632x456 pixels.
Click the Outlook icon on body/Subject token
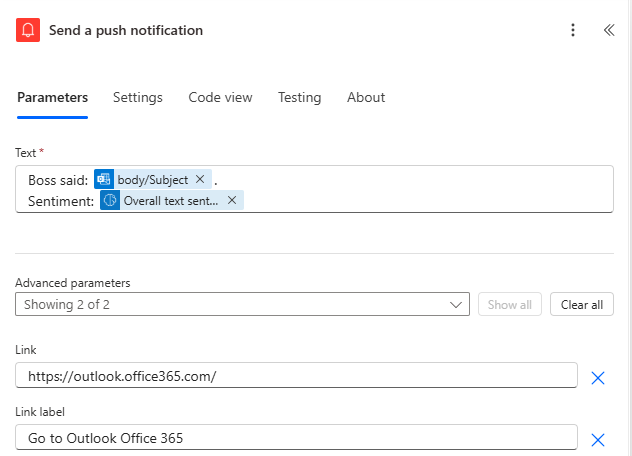(104, 179)
